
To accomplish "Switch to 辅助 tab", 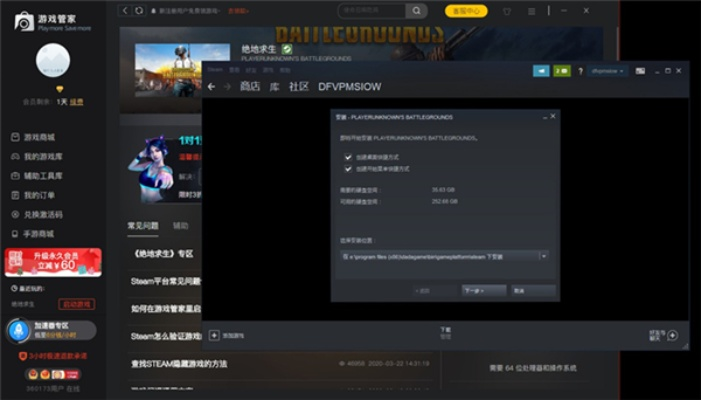I will click(x=181, y=226).
